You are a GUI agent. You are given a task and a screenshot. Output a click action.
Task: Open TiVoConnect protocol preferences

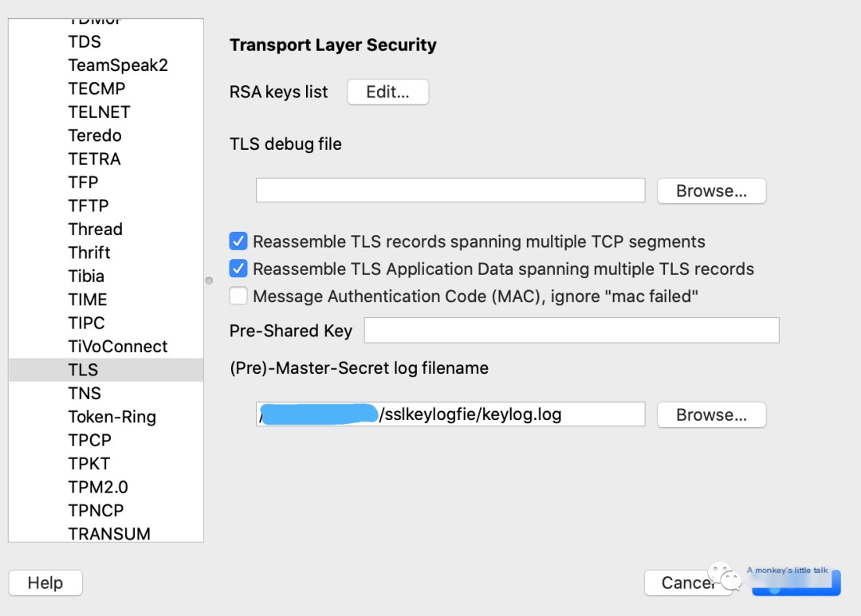117,347
